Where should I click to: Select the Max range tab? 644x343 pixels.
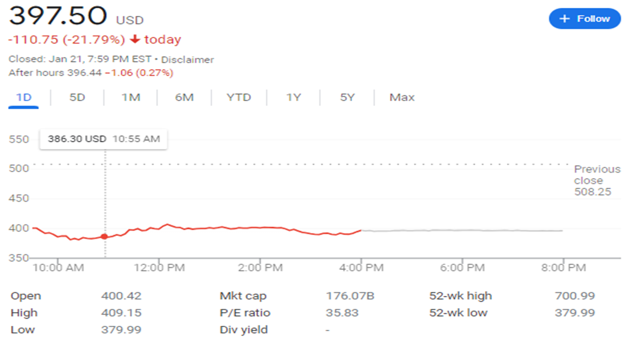(402, 97)
